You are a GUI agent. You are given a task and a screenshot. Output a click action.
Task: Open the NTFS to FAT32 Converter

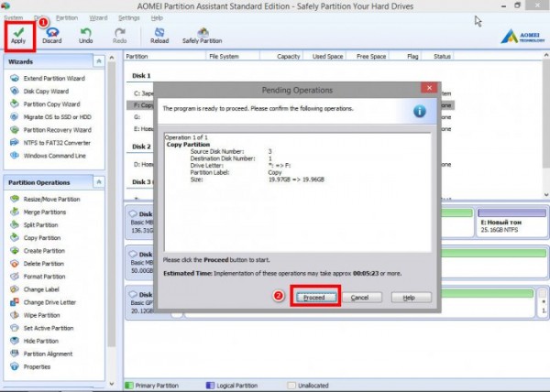50,143
